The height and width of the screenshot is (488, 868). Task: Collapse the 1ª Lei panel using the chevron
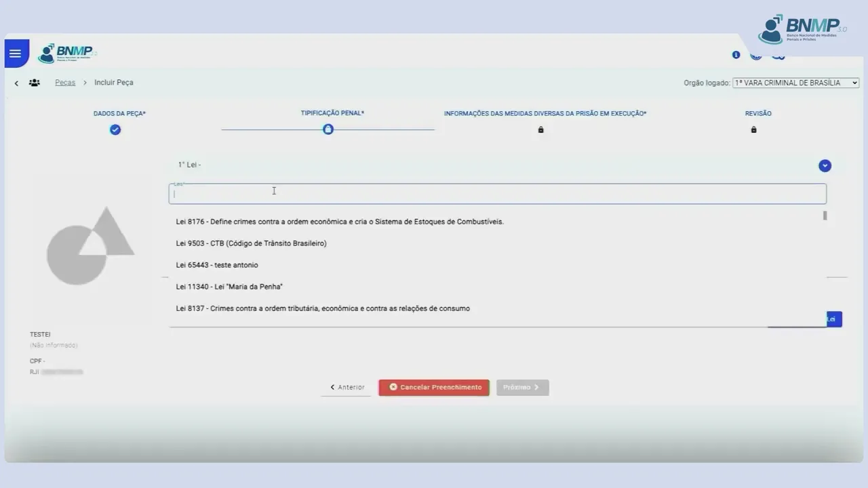[825, 165]
